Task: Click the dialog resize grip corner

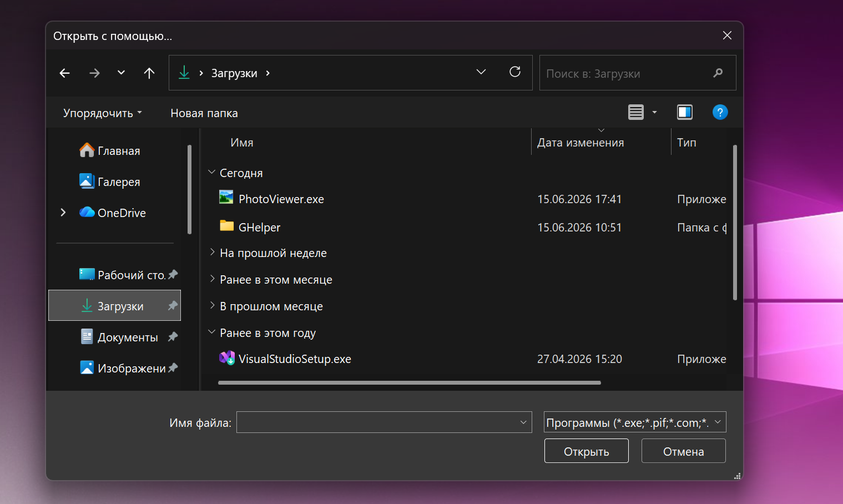Action: point(738,476)
